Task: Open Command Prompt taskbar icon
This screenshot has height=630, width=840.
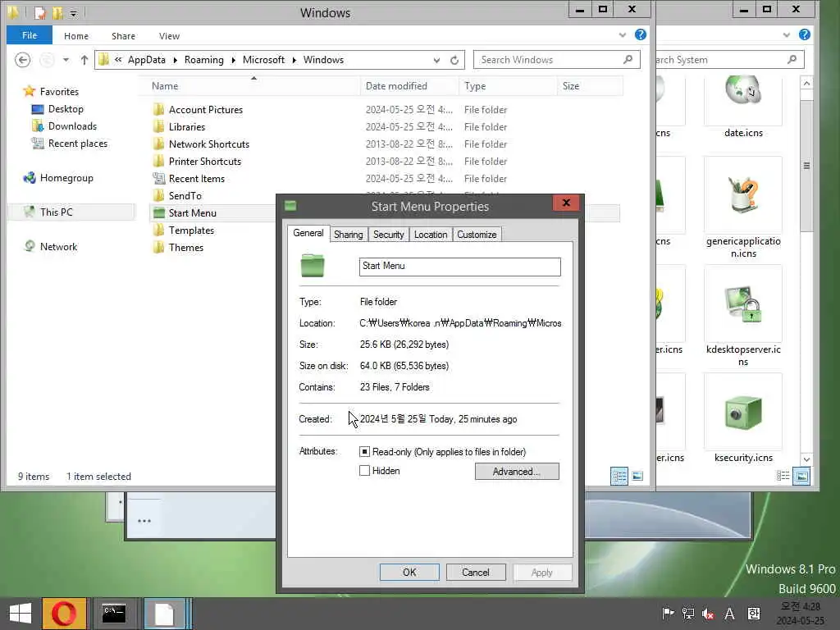Action: coord(113,614)
